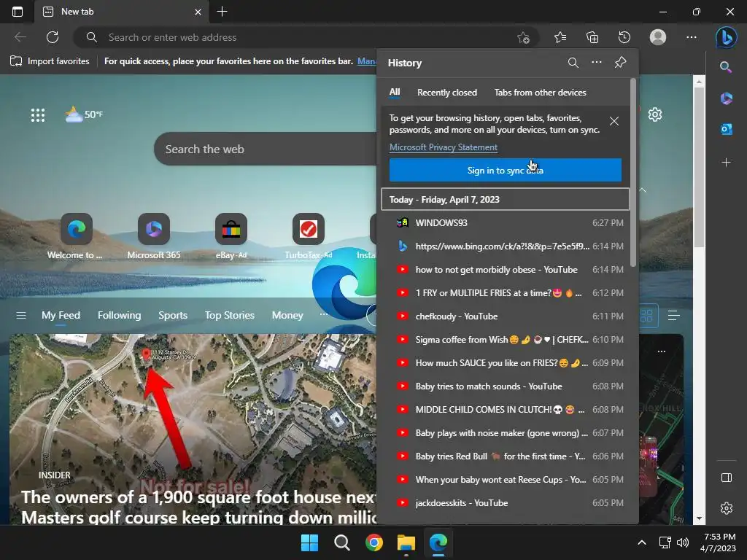The width and height of the screenshot is (747, 560).
Task: Switch feed to list layout view
Action: coord(673,315)
